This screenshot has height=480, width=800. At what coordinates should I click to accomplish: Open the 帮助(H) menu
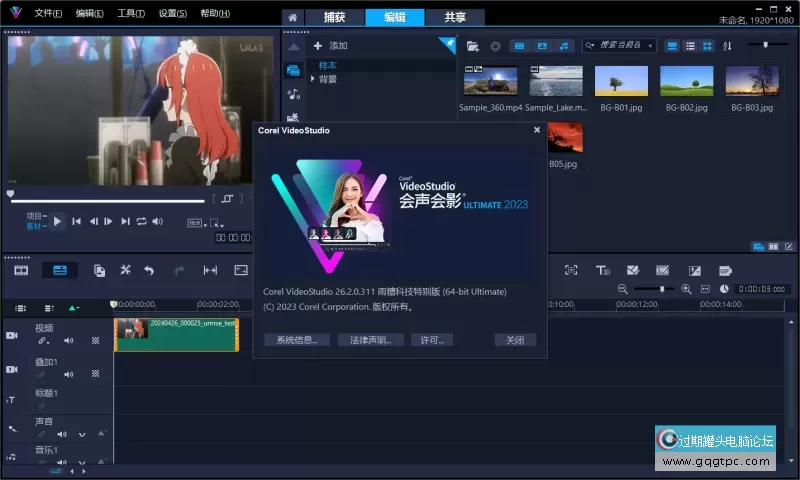pos(215,13)
